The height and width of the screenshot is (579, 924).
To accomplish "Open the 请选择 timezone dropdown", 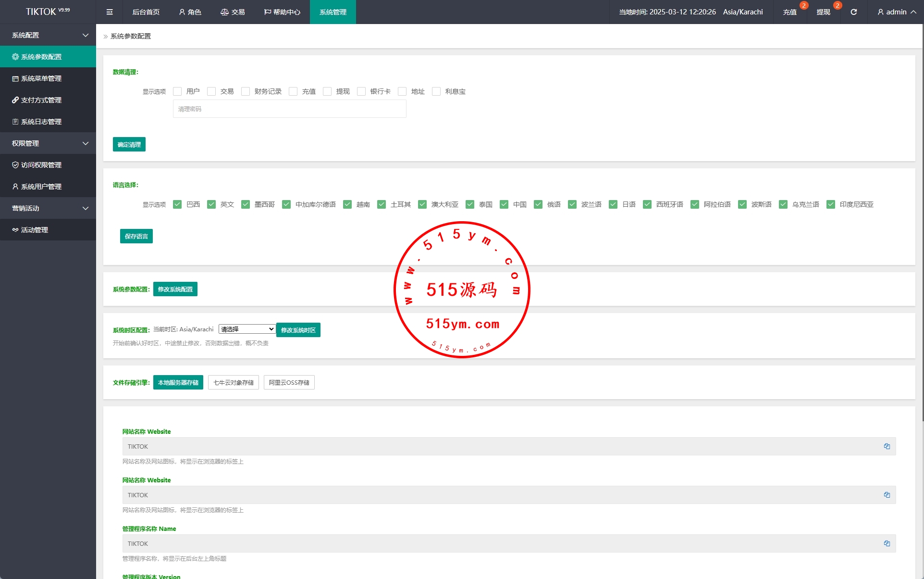I will (x=247, y=329).
